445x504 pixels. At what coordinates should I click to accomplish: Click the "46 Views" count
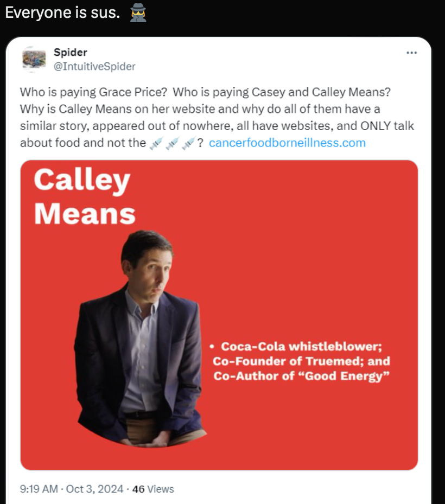[152, 489]
